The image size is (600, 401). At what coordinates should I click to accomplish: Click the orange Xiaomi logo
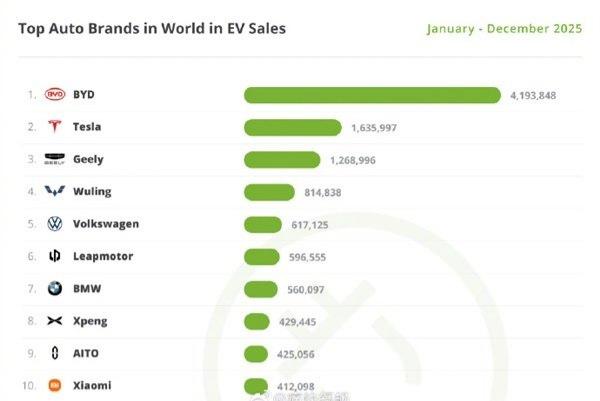pyautogui.click(x=55, y=385)
